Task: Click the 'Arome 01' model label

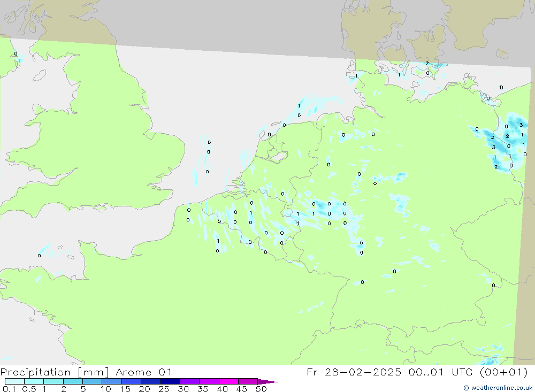Action: click(143, 372)
